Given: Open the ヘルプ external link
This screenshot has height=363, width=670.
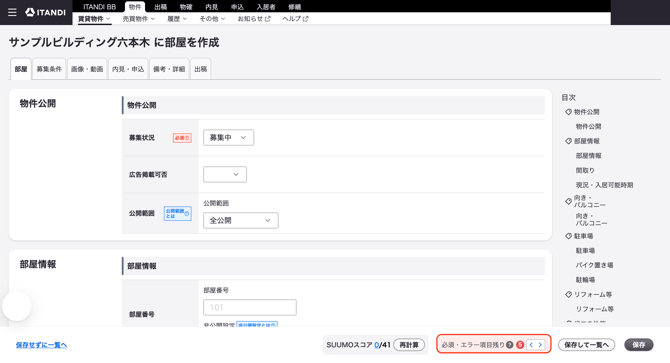Looking at the screenshot, I should [x=295, y=19].
